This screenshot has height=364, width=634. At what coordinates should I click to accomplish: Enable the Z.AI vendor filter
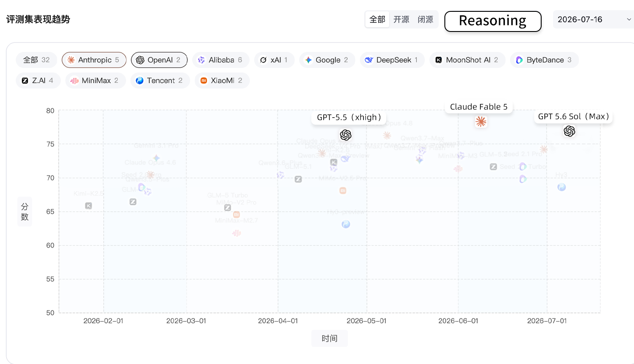point(38,80)
